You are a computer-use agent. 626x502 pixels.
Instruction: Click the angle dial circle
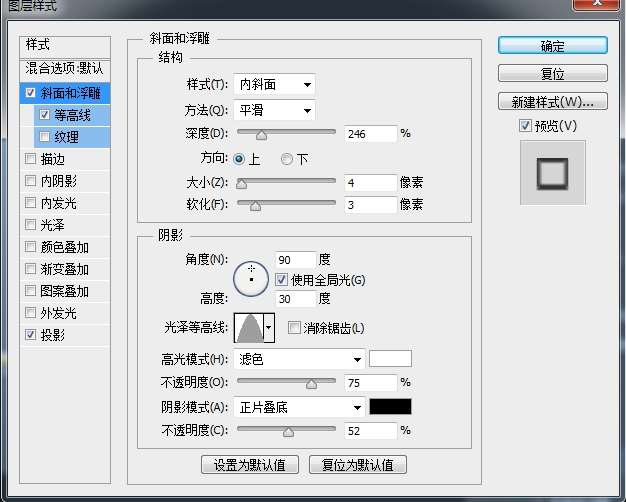click(x=250, y=277)
